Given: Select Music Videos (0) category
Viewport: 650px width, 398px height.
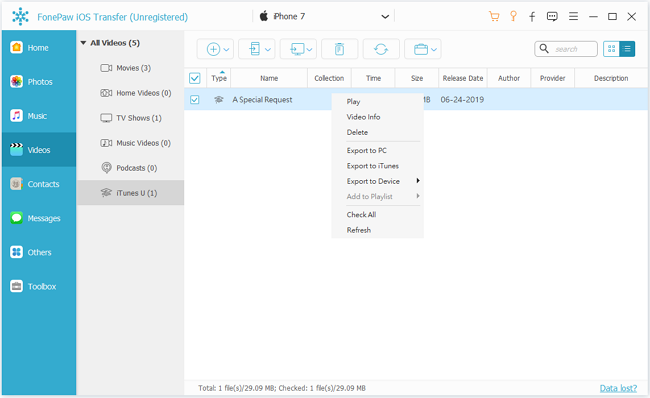Looking at the screenshot, I should point(131,143).
